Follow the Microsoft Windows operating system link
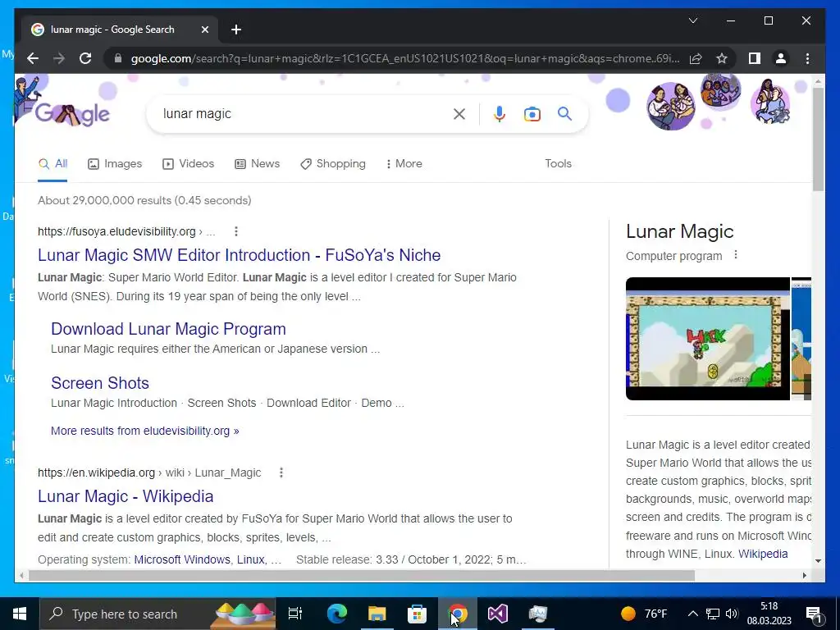The image size is (840, 630). click(x=182, y=559)
